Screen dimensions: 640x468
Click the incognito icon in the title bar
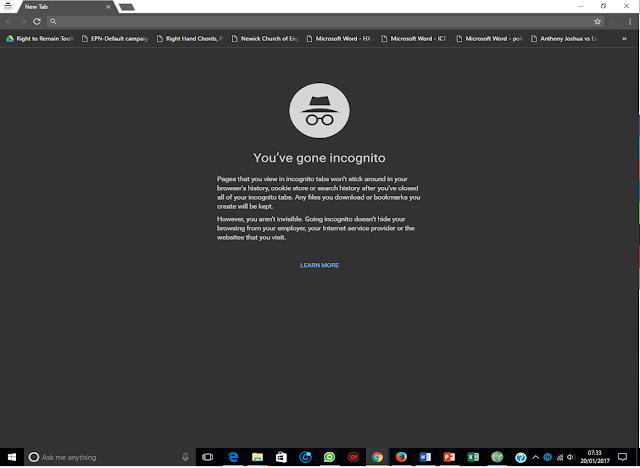click(8, 7)
